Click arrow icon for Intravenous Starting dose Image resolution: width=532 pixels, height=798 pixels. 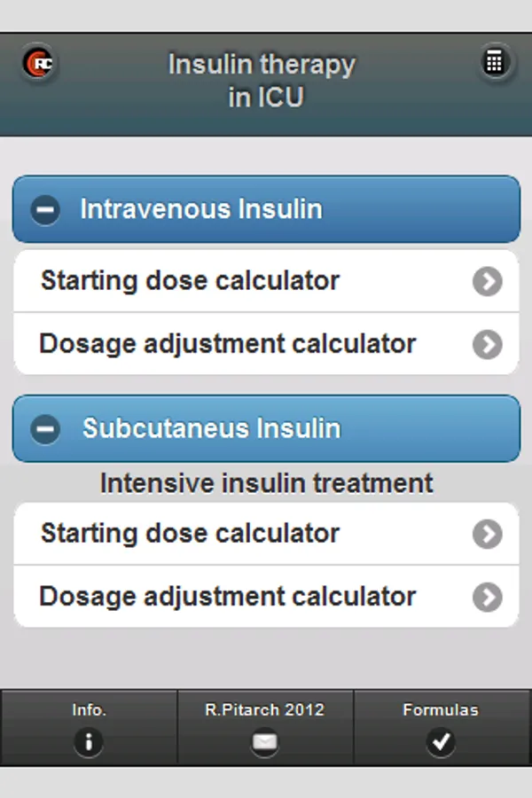click(x=487, y=281)
